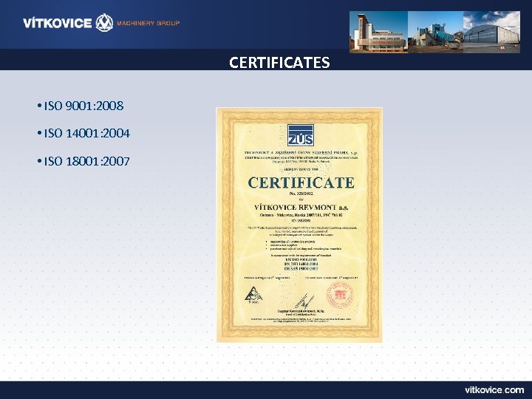Click the OHSAS 18001:2007 line on certificate
The height and width of the screenshot is (399, 532).
[x=301, y=268]
